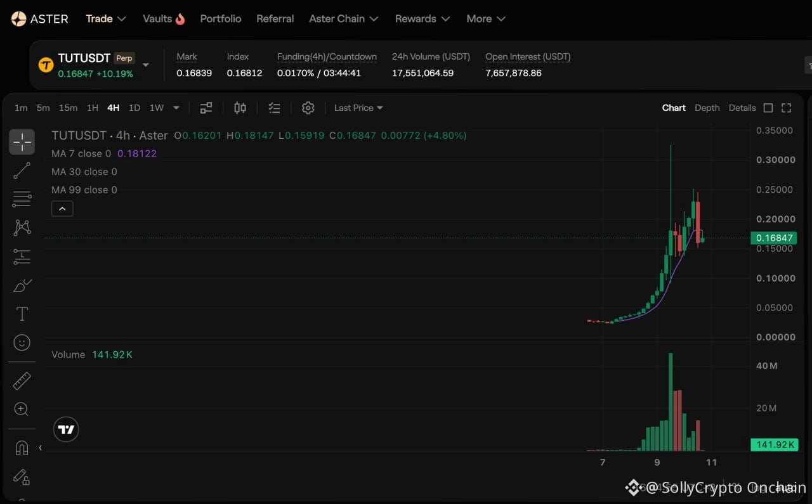This screenshot has height=504, width=812.
Task: Switch to the Depth tab
Action: (x=707, y=108)
